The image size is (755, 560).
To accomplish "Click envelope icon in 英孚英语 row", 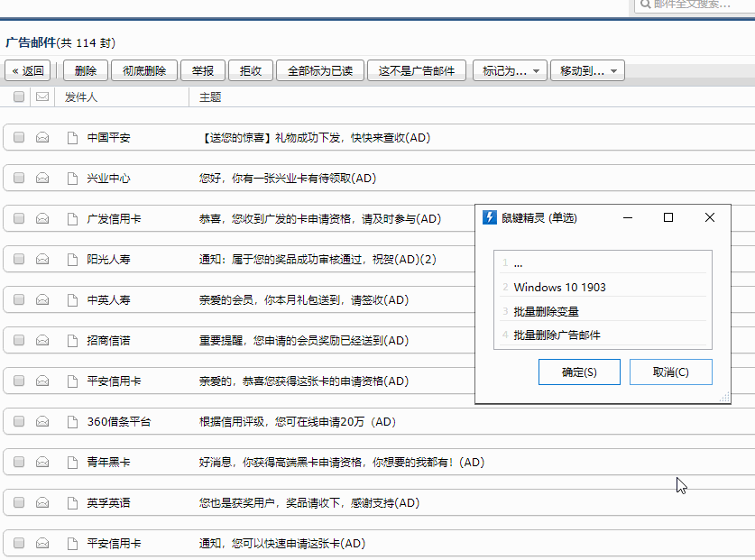I will click(x=42, y=502).
